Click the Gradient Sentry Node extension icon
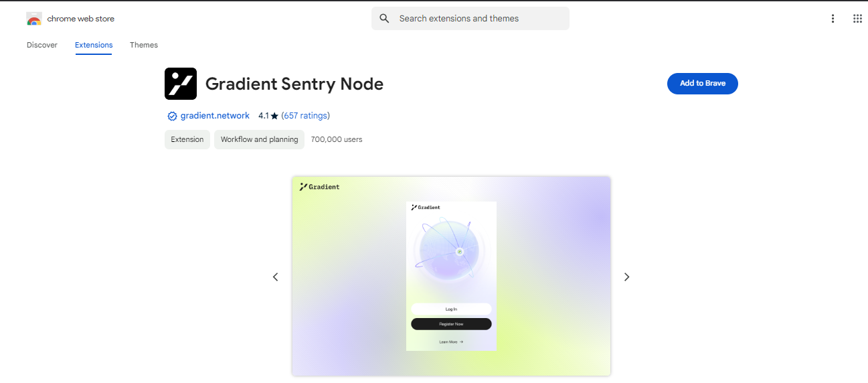 [x=181, y=84]
